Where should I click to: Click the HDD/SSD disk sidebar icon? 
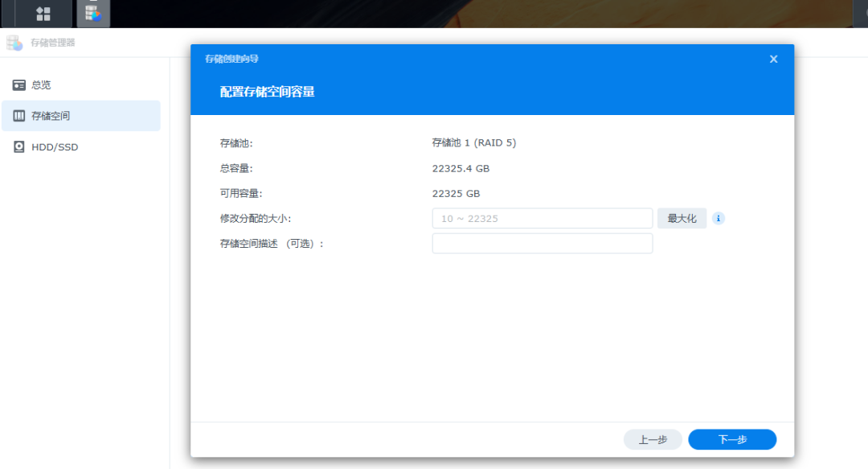point(19,147)
